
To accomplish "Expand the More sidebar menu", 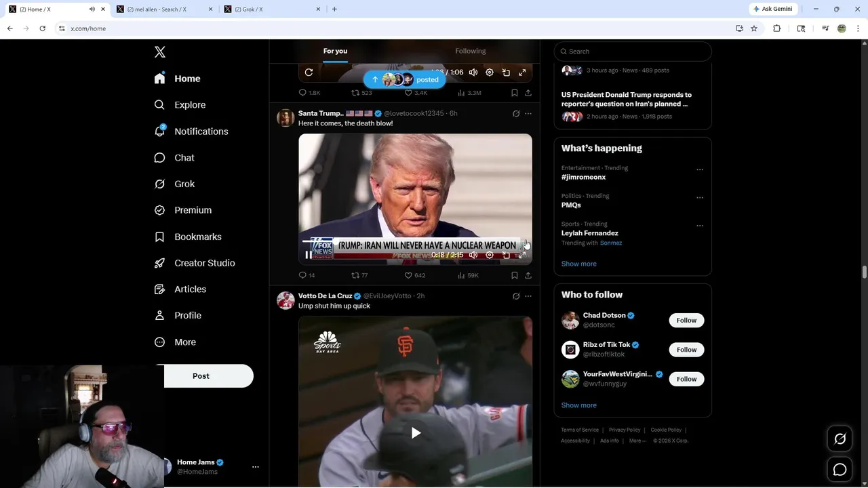I will (x=176, y=342).
